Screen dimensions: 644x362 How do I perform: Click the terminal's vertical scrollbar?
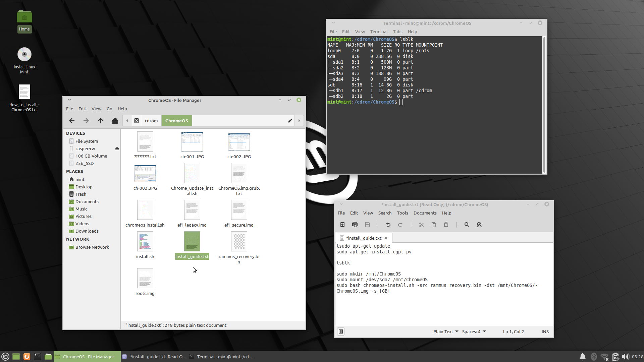coord(544,105)
